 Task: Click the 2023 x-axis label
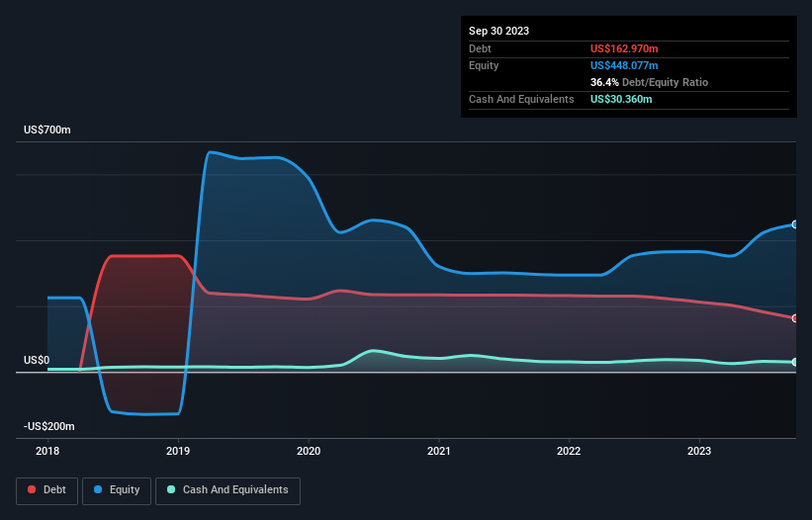699,451
